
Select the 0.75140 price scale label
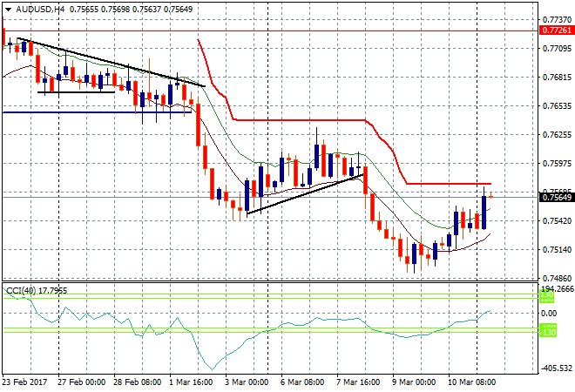pyautogui.click(x=557, y=250)
